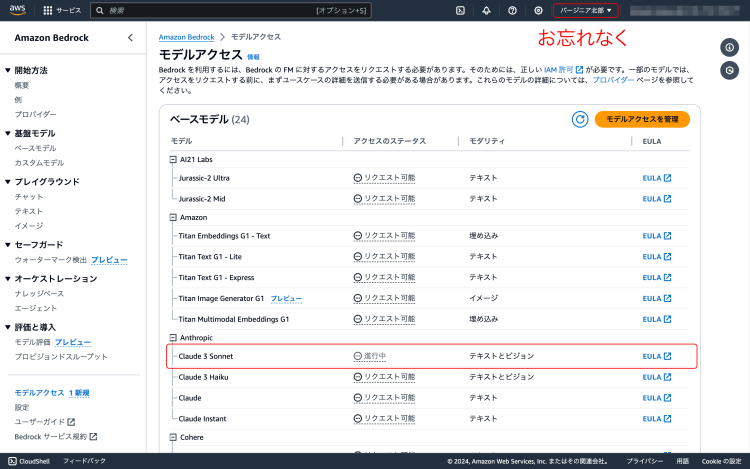
Task: Open the サービス grid menu icon
Action: (47, 11)
